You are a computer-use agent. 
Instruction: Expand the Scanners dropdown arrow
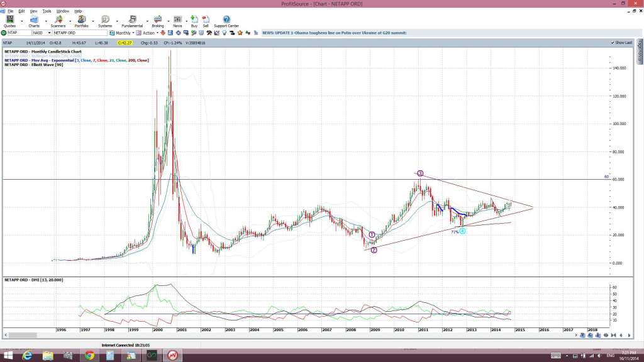pos(70,21)
